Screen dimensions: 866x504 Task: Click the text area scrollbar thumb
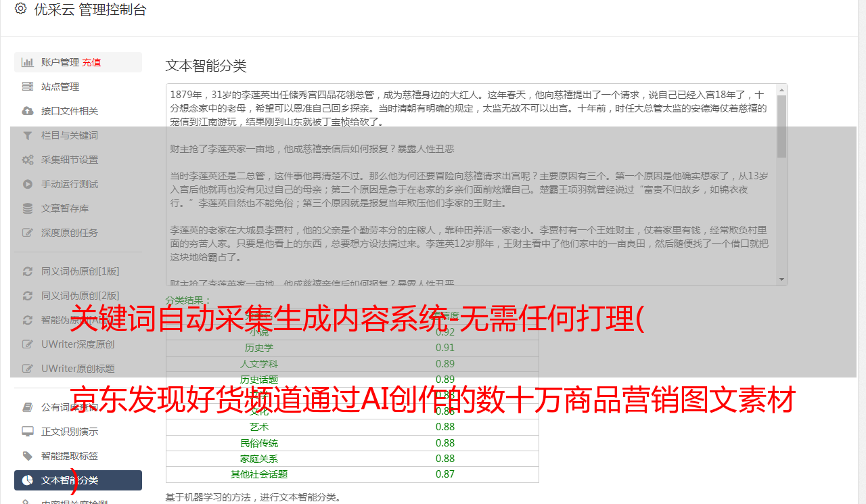(782, 126)
